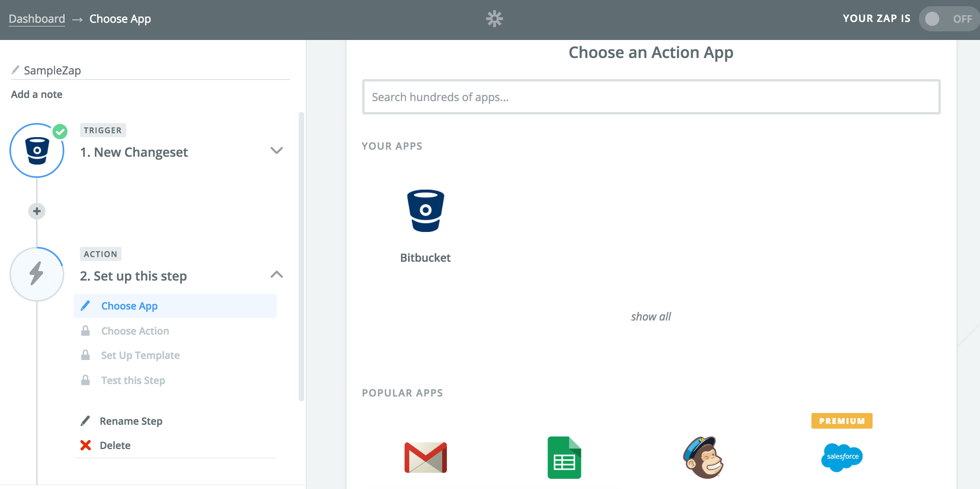Click the Delete step option
Screen dimensions: 980x489
(115, 446)
